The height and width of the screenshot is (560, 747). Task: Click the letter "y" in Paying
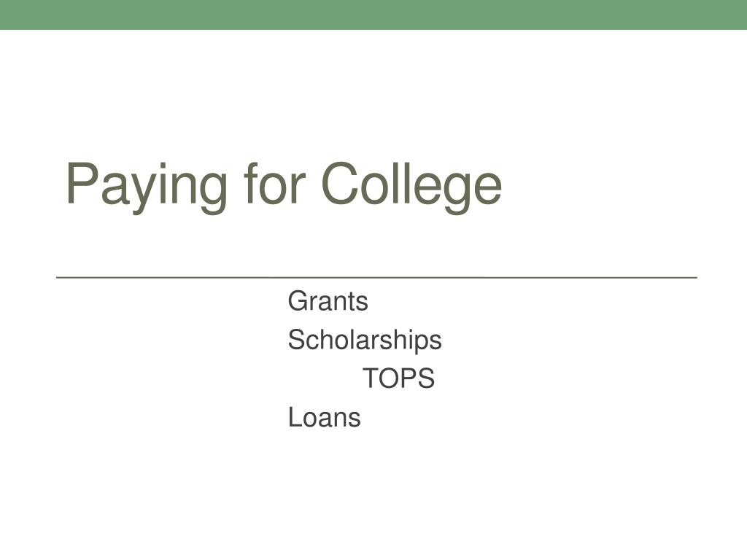point(144,194)
